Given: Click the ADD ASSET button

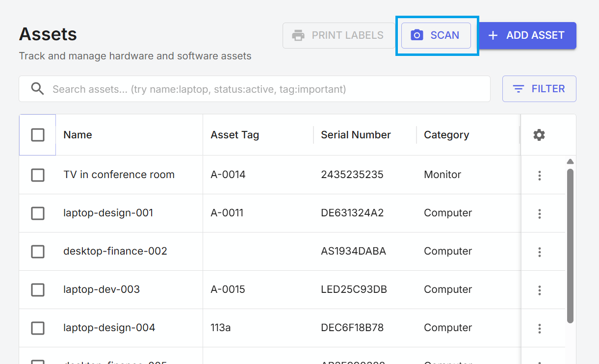Looking at the screenshot, I should coord(527,35).
